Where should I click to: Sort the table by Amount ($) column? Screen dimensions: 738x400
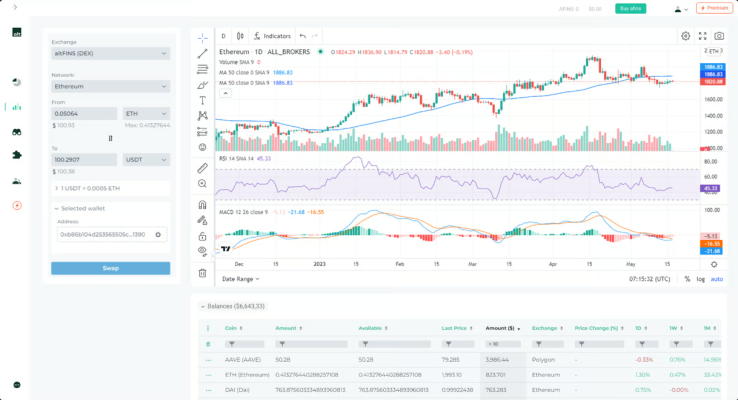tap(503, 328)
